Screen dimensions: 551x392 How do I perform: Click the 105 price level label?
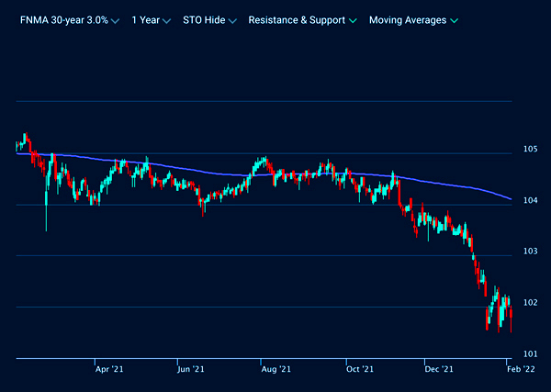530,149
